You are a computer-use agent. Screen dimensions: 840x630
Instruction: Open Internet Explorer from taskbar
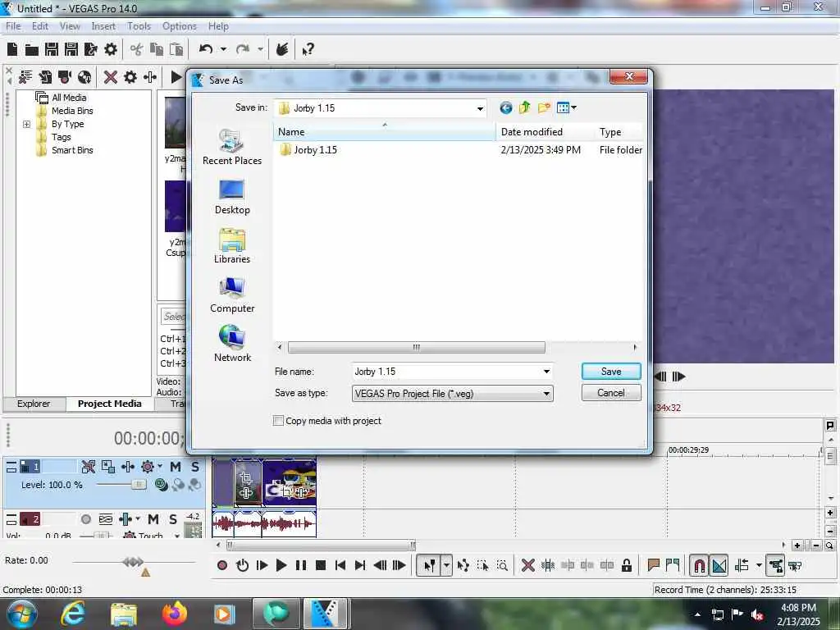click(73, 614)
